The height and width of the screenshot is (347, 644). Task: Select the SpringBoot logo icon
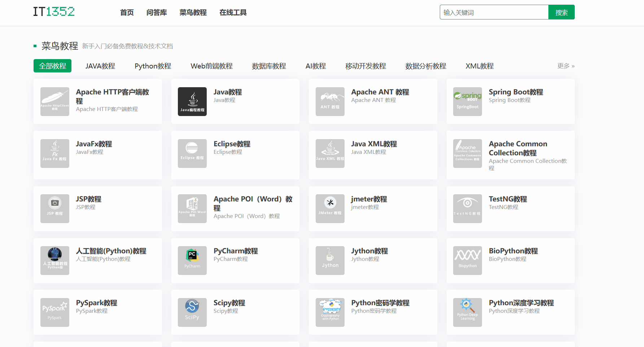pyautogui.click(x=468, y=102)
